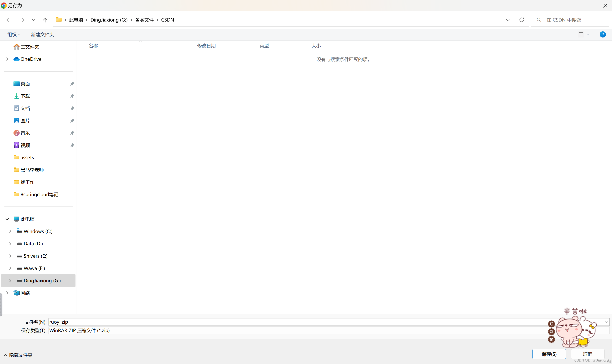Open the Music folder 音乐
612x364 pixels.
coord(25,133)
